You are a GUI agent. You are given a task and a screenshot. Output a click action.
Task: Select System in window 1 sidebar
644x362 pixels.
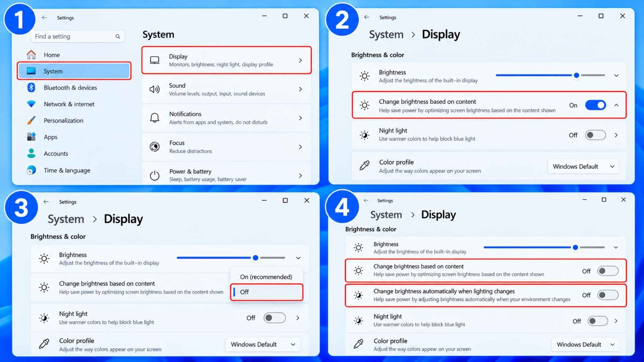[x=74, y=71]
